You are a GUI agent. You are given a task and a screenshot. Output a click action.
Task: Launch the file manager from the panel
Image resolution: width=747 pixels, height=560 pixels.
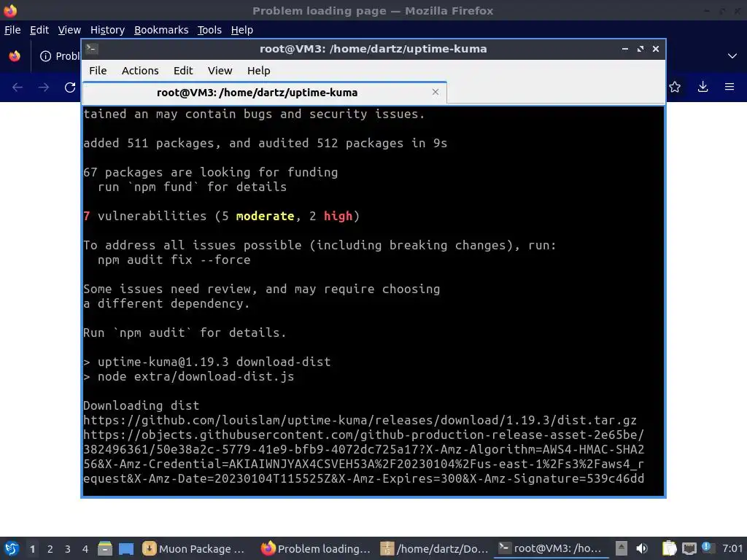[x=105, y=548]
